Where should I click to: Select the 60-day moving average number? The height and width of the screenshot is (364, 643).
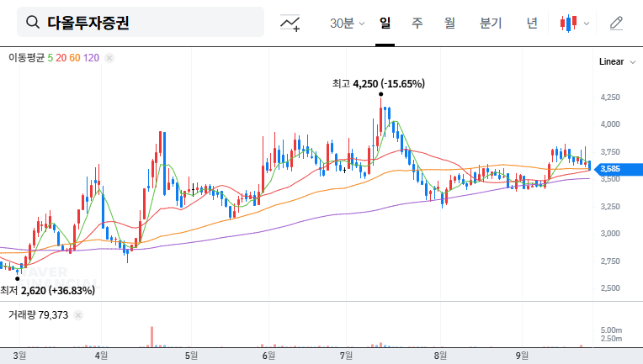point(75,58)
